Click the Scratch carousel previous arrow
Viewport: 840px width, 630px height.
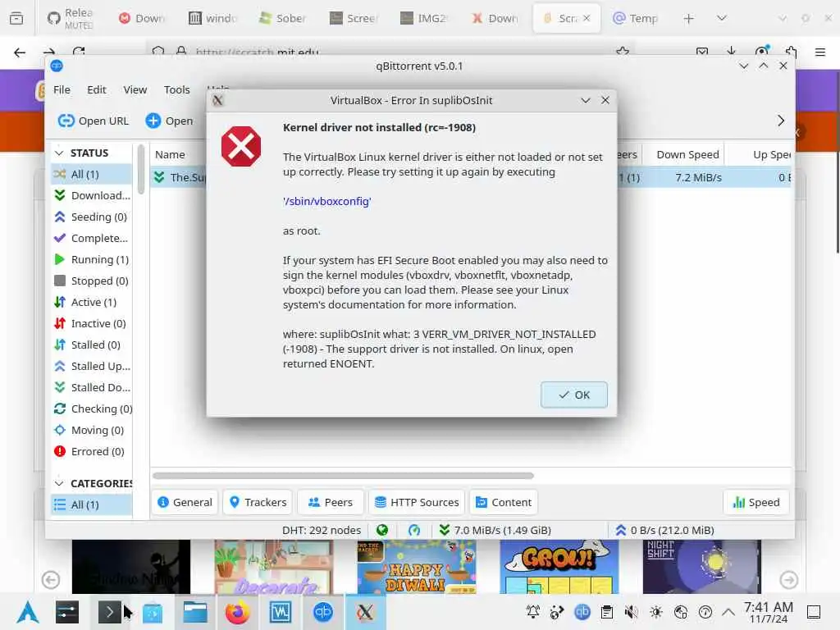tap(51, 580)
